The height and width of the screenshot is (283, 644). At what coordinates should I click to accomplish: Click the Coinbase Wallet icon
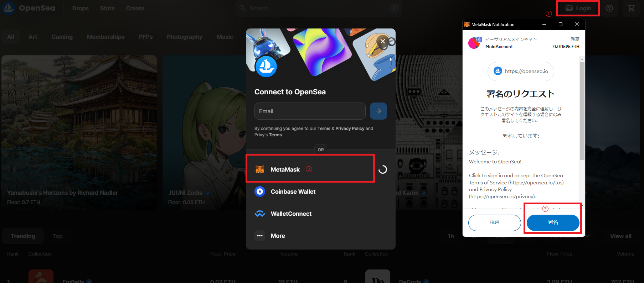point(260,192)
